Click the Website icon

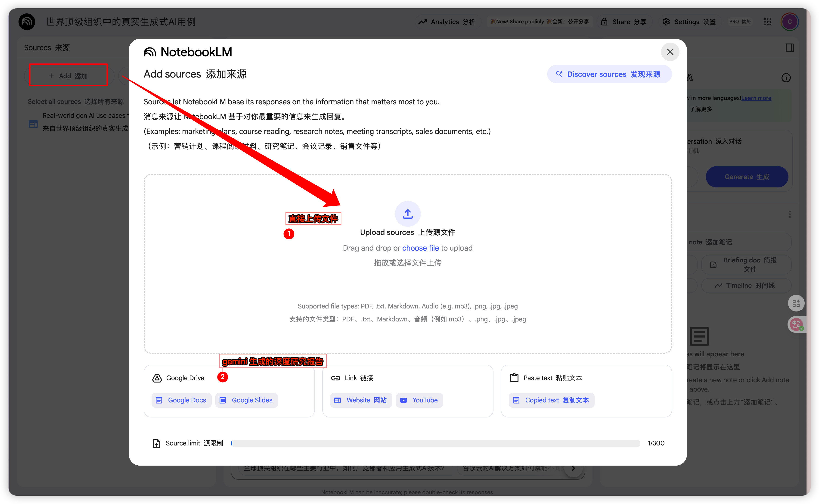[x=338, y=400]
